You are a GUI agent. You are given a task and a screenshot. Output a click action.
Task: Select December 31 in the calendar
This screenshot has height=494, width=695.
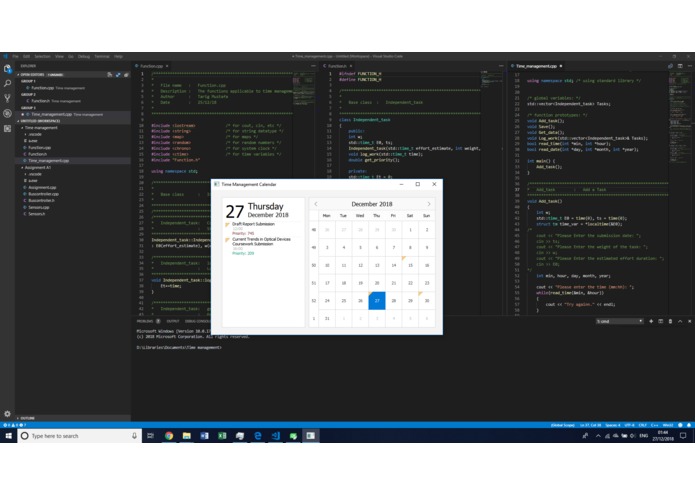pos(327,318)
